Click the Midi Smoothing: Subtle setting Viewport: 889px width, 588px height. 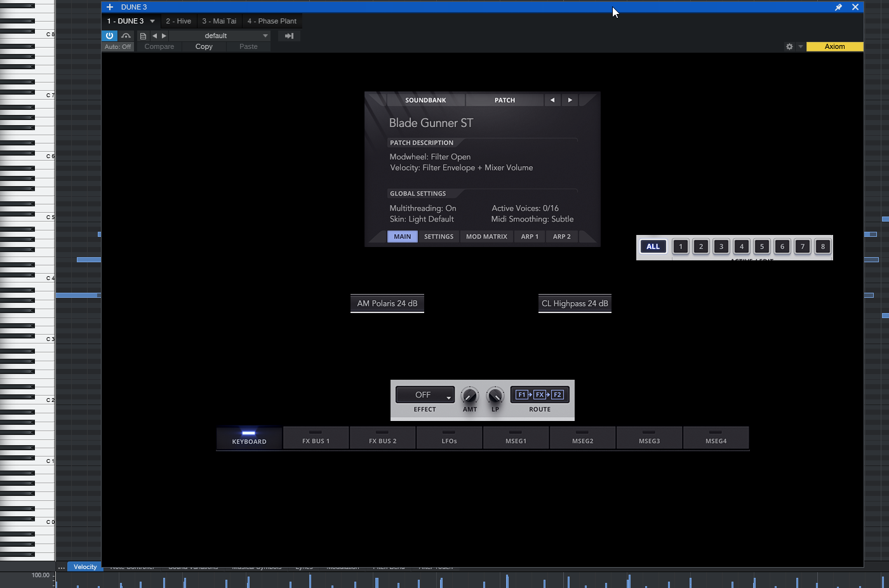pos(532,219)
